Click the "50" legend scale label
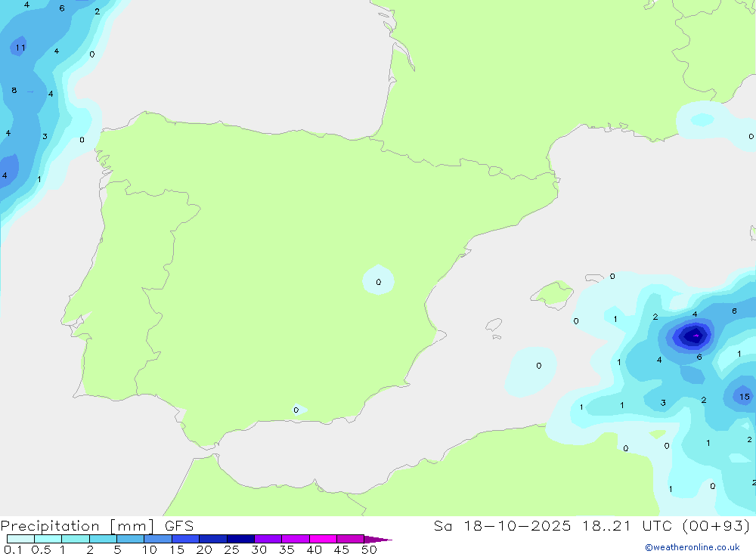The height and width of the screenshot is (554, 756). [x=369, y=549]
